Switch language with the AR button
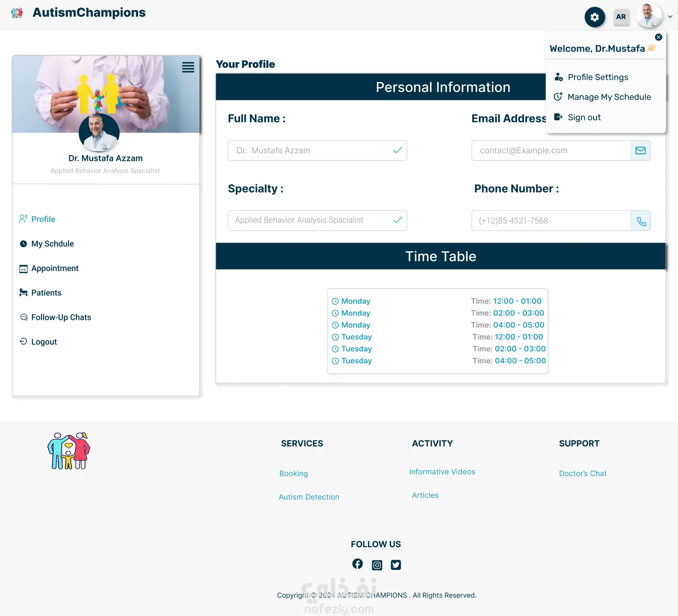Screen dimensions: 678x616 (621, 17)
